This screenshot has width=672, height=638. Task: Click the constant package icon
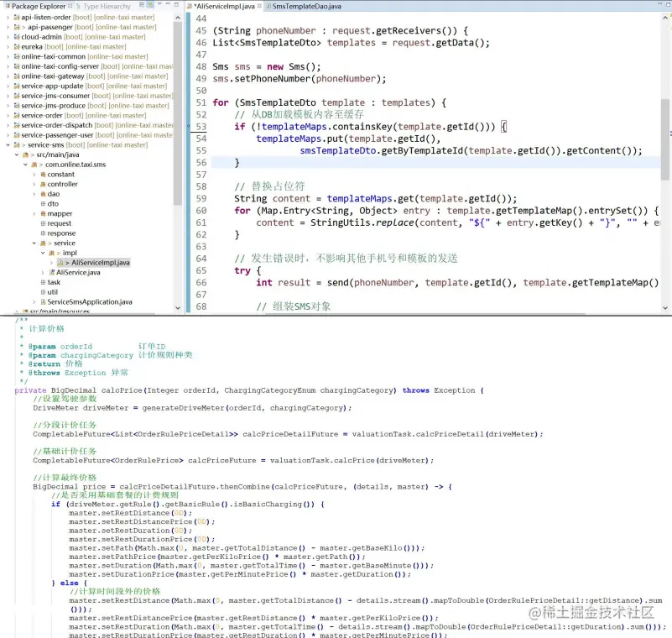coord(43,175)
